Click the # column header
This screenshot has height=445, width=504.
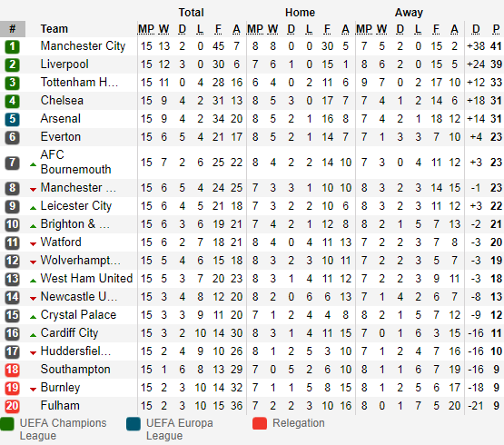pos(13,29)
